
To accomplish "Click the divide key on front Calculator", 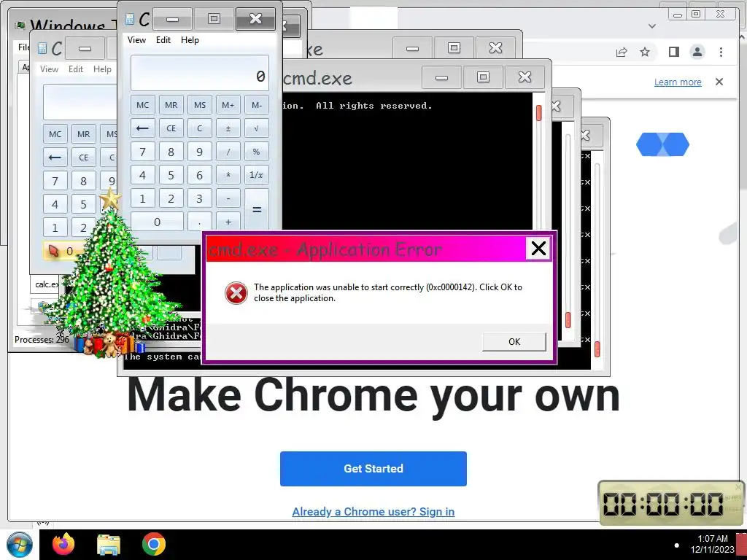I will tap(228, 152).
